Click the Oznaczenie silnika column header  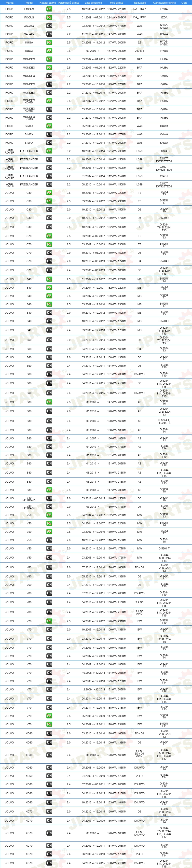coord(165,2)
